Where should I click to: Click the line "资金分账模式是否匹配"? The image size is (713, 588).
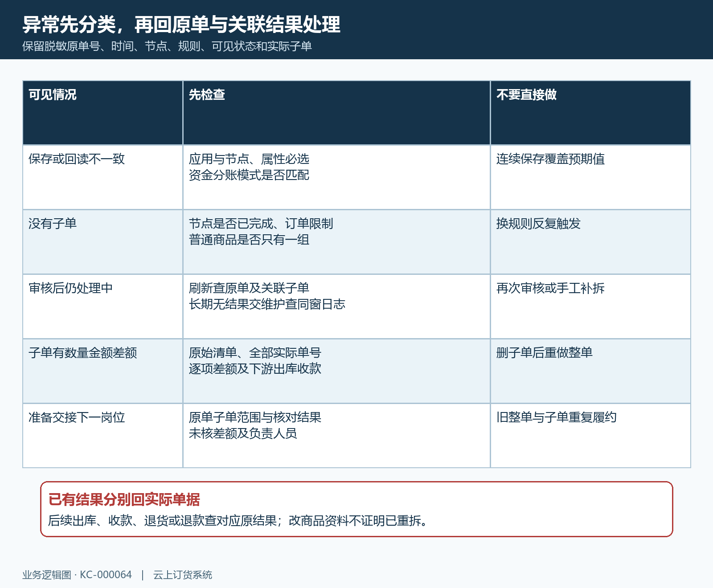click(x=249, y=175)
